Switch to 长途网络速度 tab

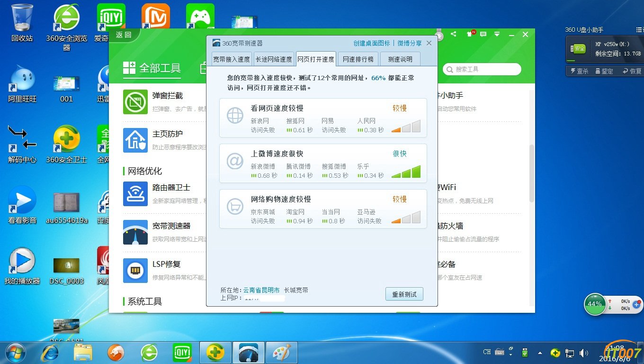274,59
